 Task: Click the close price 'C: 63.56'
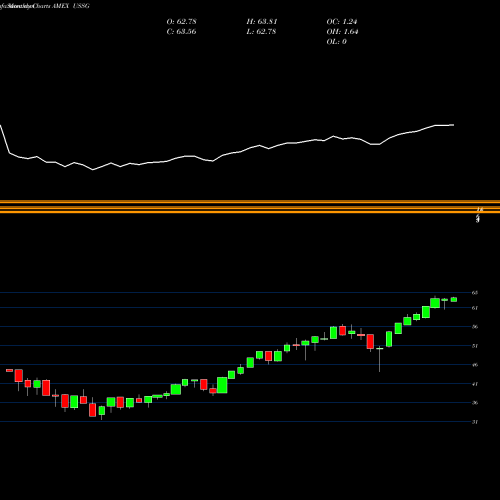[x=181, y=32]
